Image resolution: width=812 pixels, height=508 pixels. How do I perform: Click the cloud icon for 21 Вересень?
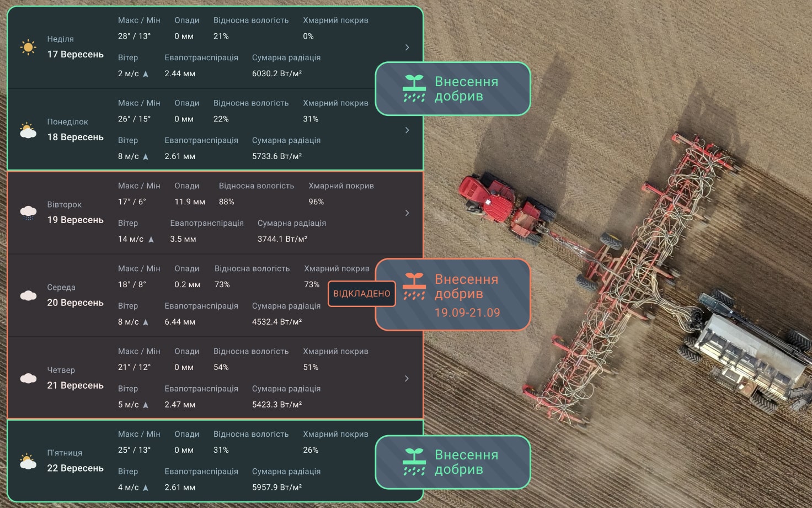click(x=28, y=378)
